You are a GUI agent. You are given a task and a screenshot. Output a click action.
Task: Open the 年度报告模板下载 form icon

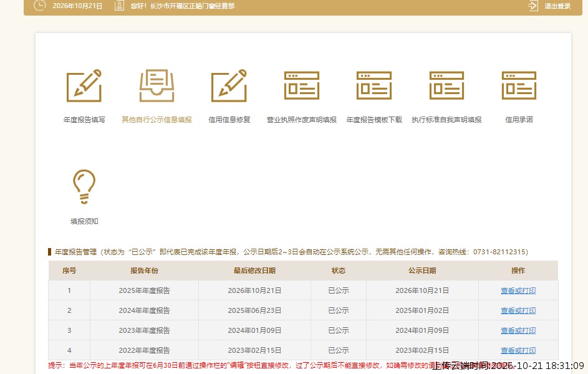(x=374, y=85)
